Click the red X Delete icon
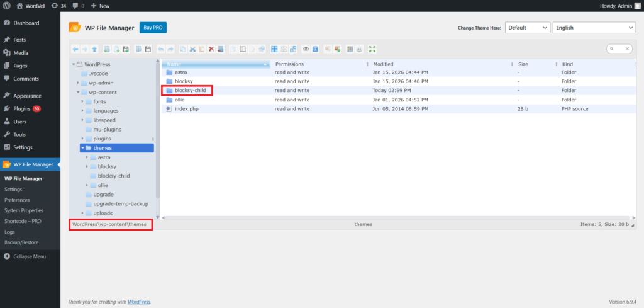The image size is (644, 308). click(x=211, y=49)
